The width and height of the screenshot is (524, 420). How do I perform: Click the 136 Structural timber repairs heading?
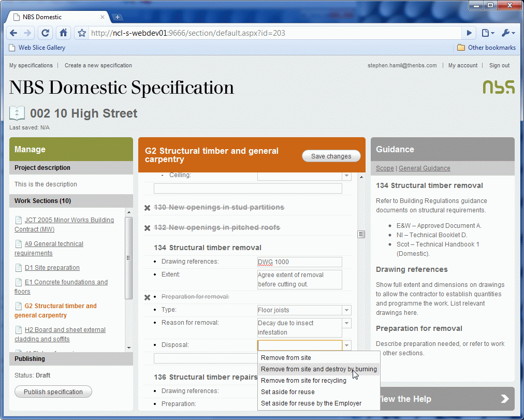(x=205, y=377)
